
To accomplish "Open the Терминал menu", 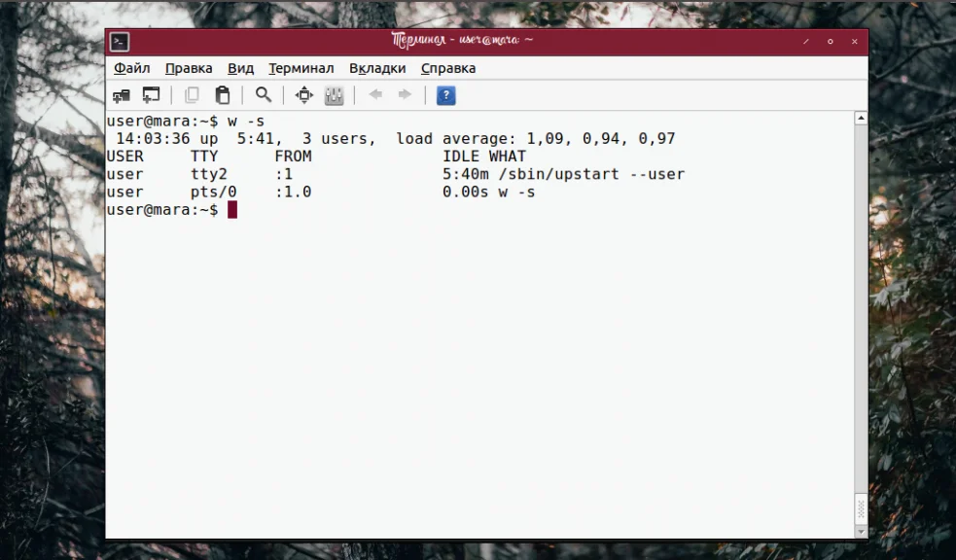I will [x=301, y=68].
